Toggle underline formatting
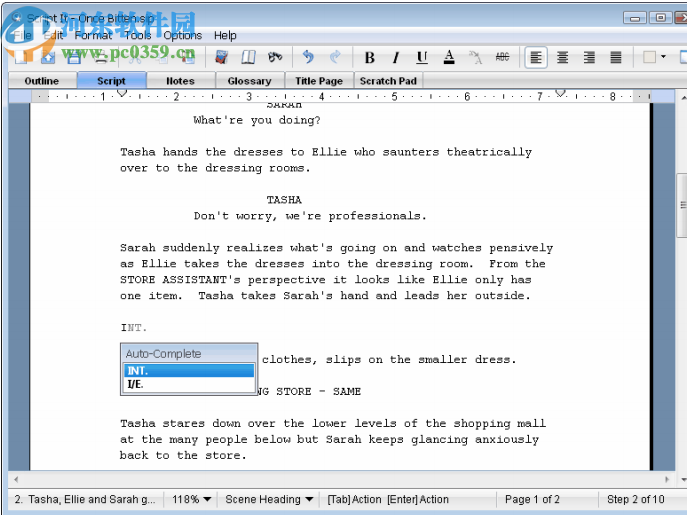The width and height of the screenshot is (687, 515). click(422, 57)
